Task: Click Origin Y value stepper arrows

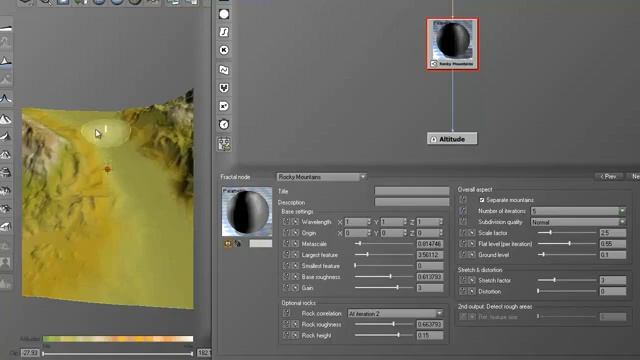Action: click(405, 233)
